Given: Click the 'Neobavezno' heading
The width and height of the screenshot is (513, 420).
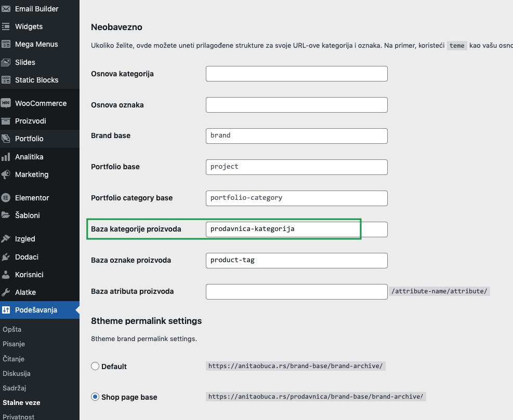Looking at the screenshot, I should click(x=116, y=27).
